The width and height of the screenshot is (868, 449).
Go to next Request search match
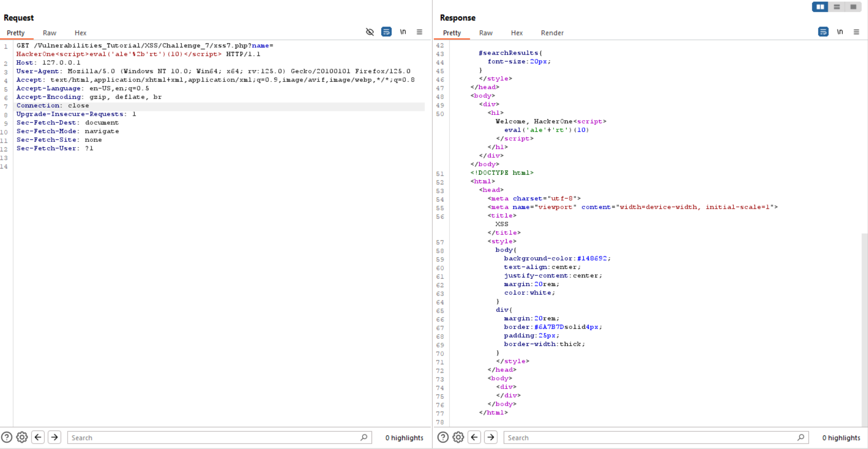(54, 437)
